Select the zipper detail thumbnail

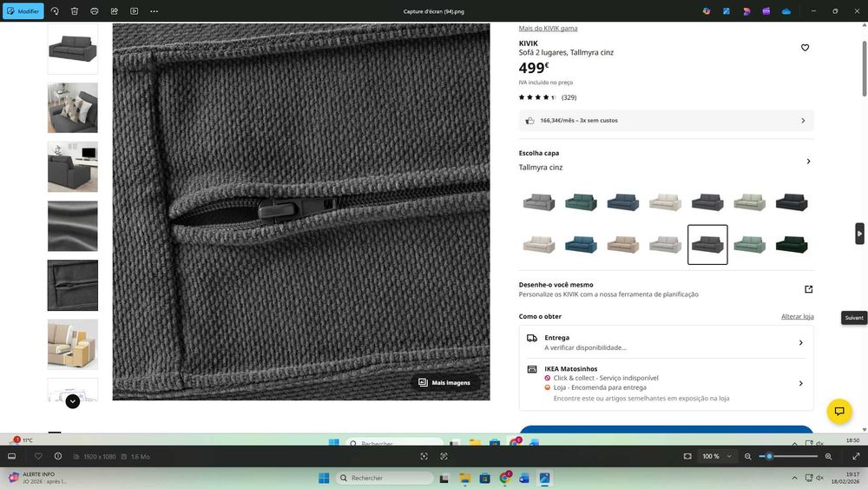point(73,285)
